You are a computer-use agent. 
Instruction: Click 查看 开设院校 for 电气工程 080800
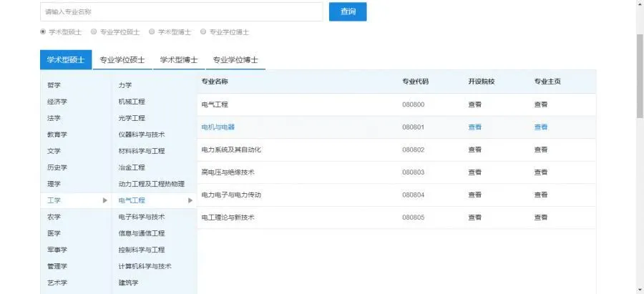pos(475,104)
